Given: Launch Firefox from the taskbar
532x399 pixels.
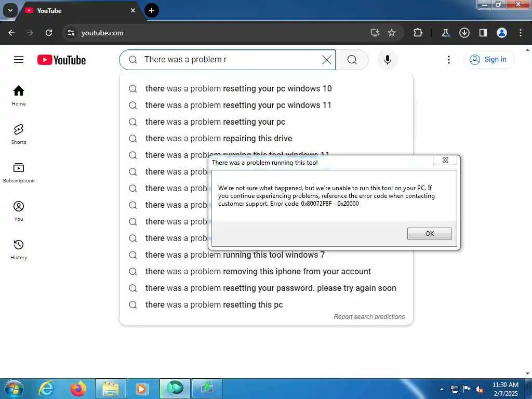Looking at the screenshot, I should [78, 389].
